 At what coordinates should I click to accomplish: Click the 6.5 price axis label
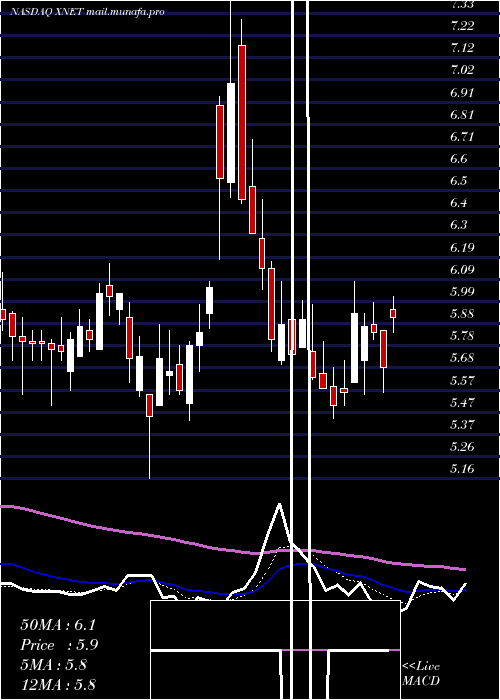tap(459, 181)
